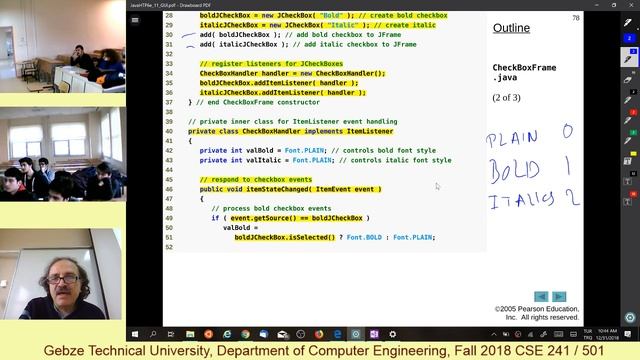Select the eraser tool
The height and width of the screenshot is (360, 640).
(628, 80)
